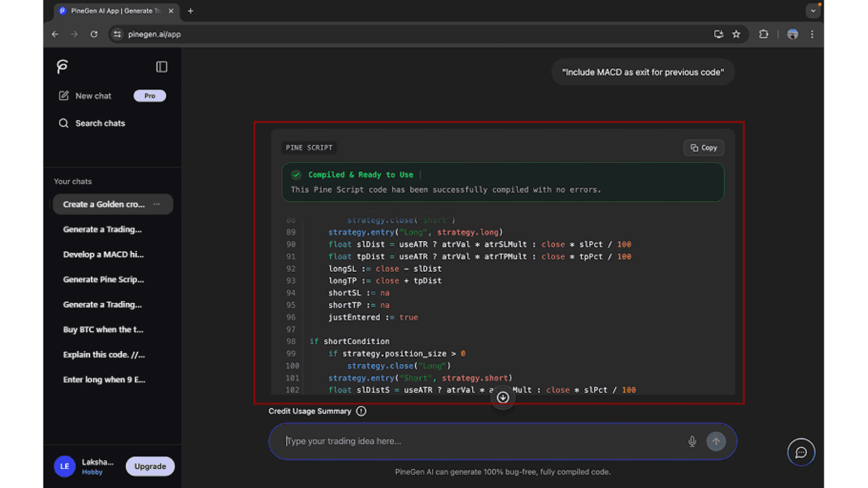Click code line 101 strategy.entry Short

click(x=420, y=378)
